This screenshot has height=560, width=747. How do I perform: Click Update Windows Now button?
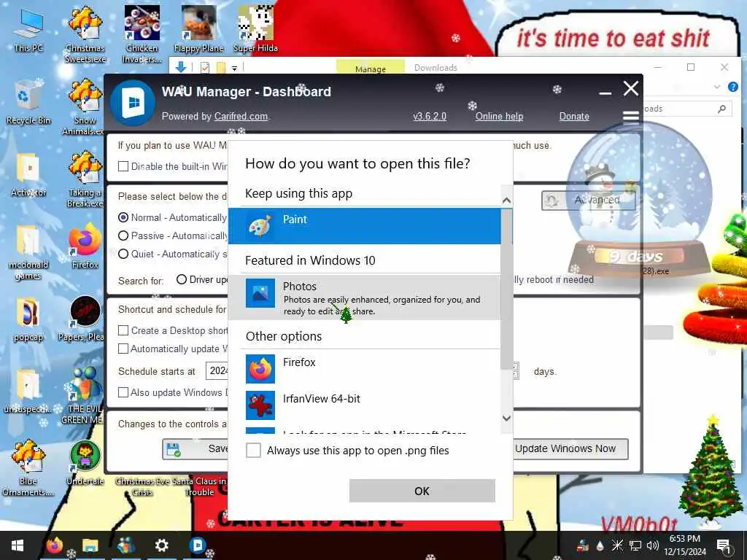coord(570,448)
